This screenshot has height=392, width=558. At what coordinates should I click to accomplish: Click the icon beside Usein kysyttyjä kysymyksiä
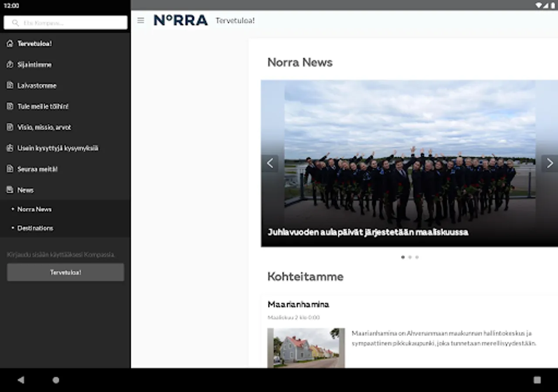coord(10,148)
